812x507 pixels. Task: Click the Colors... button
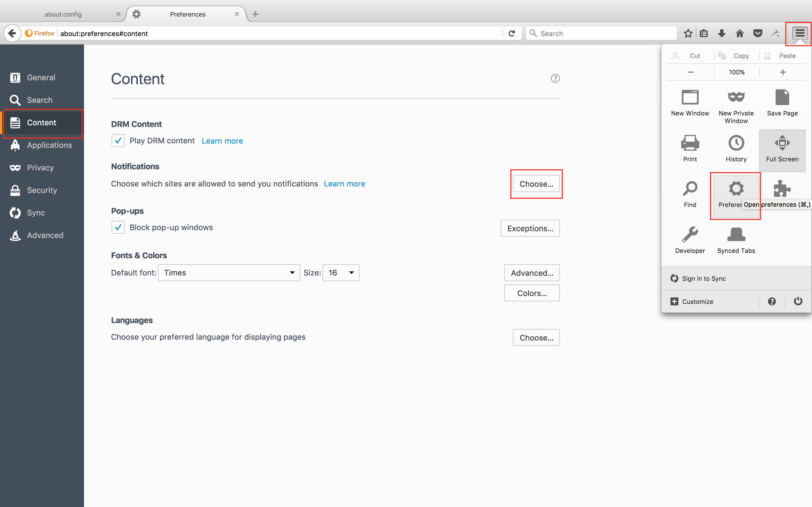[x=531, y=293]
